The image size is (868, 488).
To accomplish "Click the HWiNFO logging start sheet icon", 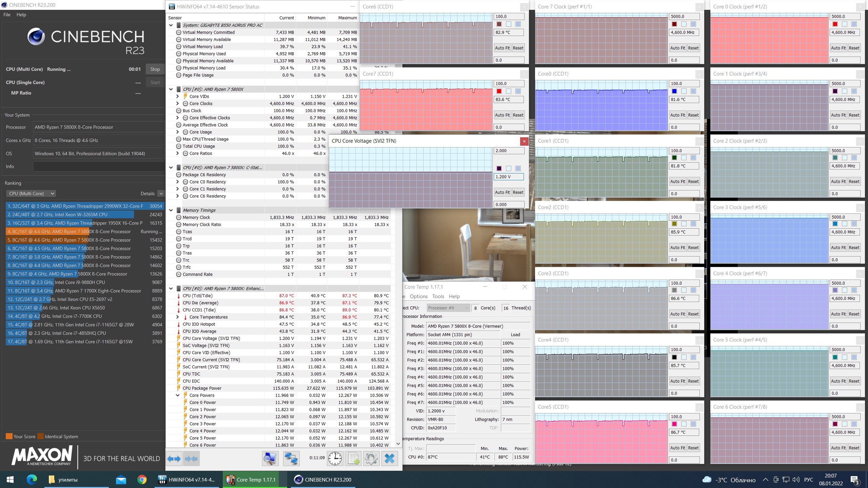I will pyautogui.click(x=353, y=459).
